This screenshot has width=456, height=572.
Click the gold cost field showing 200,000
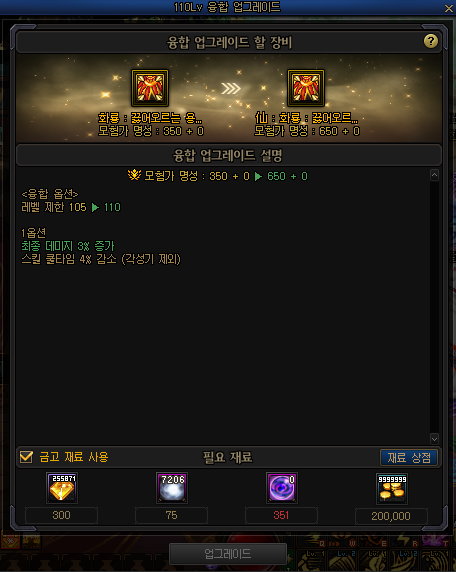(x=391, y=516)
